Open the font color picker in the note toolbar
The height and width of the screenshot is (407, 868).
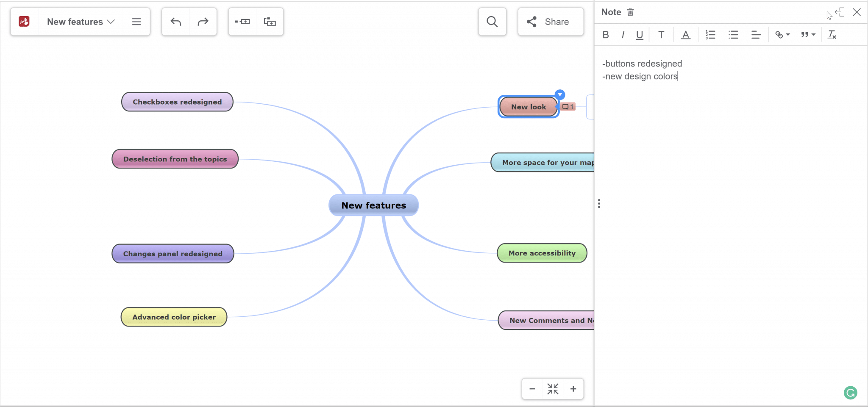pyautogui.click(x=685, y=35)
